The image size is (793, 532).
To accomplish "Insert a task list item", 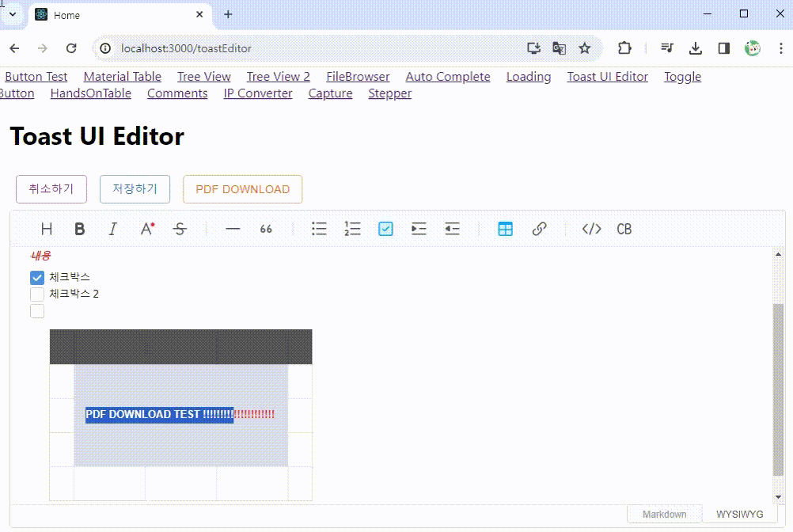I will 386,229.
